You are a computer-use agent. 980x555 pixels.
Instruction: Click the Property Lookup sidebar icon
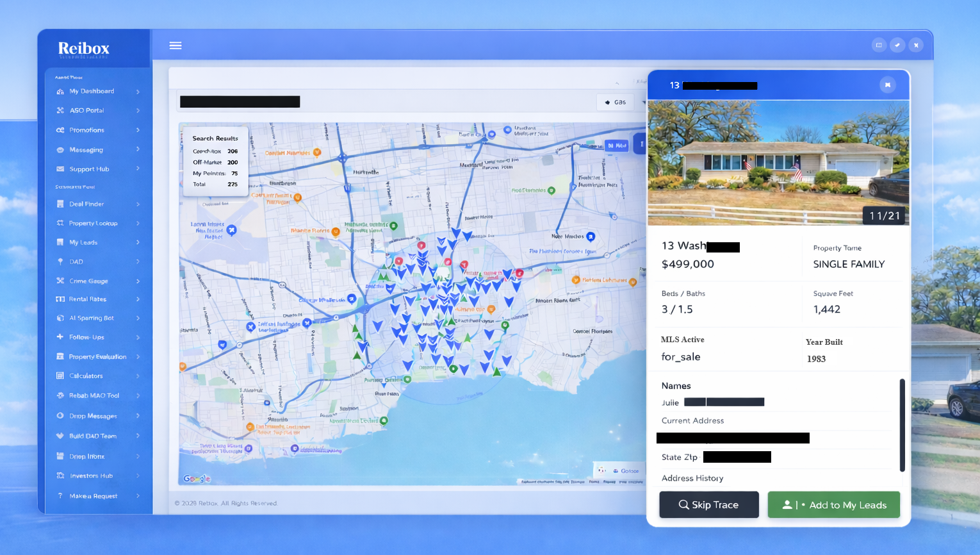coord(60,223)
